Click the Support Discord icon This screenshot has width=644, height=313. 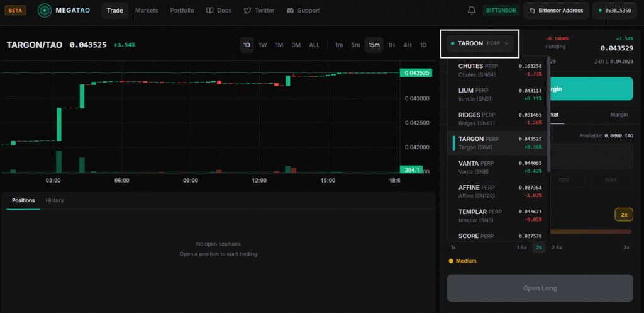(290, 11)
